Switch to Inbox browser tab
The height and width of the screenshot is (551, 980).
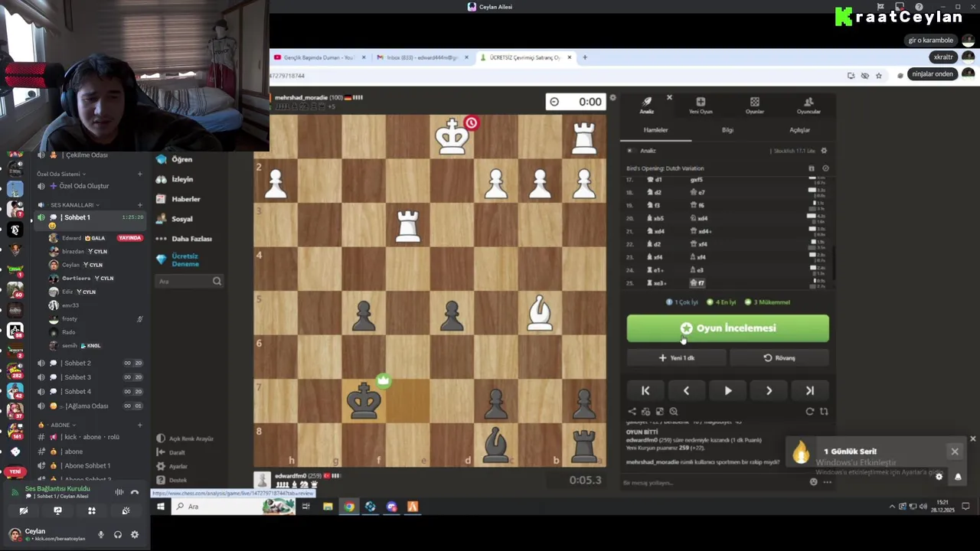(x=423, y=57)
